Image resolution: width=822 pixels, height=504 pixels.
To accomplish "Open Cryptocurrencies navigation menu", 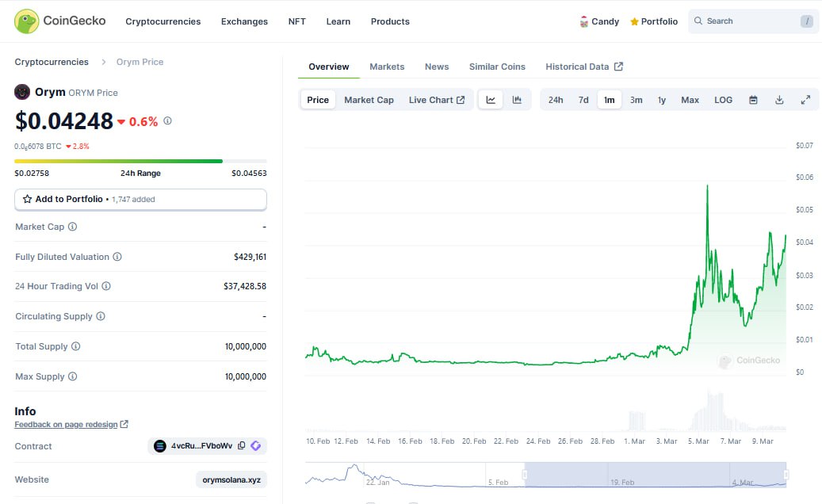I will (x=163, y=21).
